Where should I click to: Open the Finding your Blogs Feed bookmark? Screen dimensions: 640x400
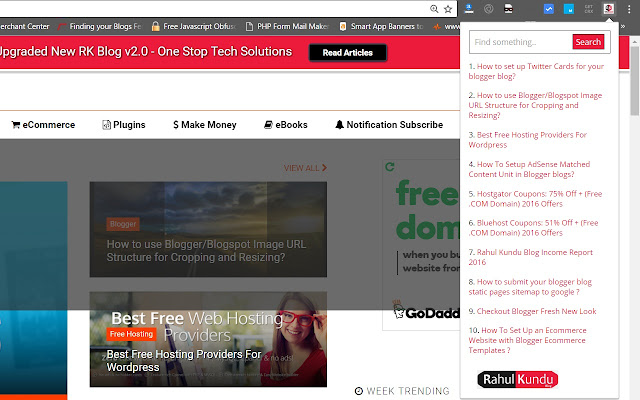coord(99,27)
